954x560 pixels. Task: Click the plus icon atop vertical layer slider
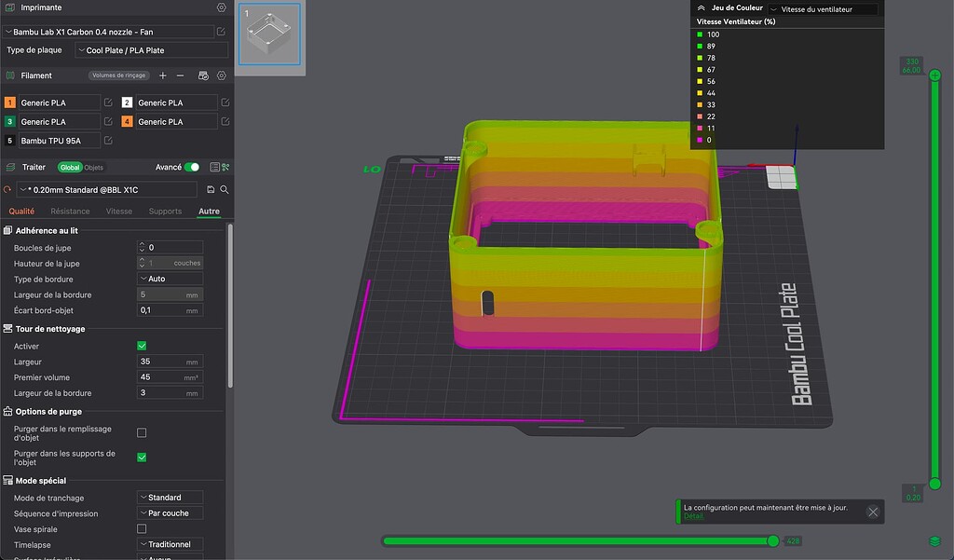click(x=935, y=75)
